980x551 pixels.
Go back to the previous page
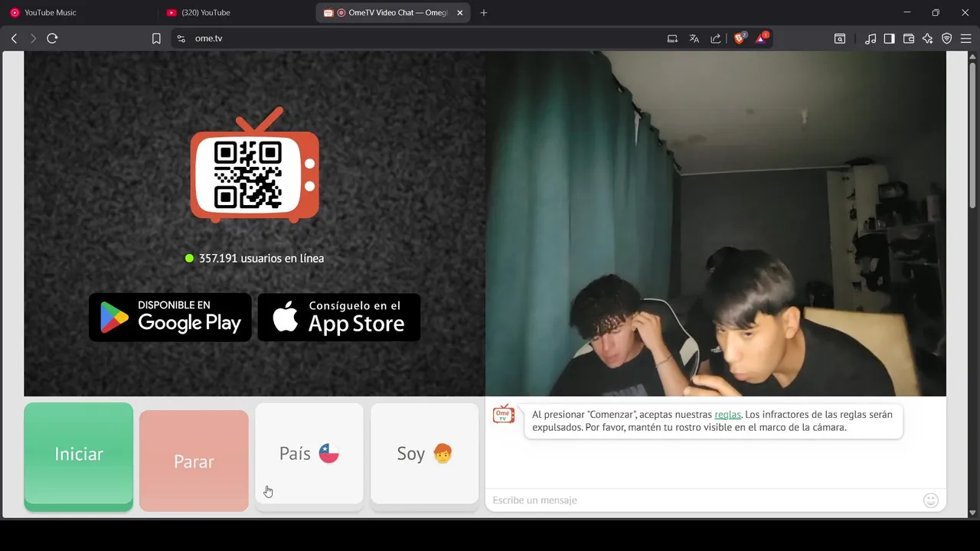[14, 38]
